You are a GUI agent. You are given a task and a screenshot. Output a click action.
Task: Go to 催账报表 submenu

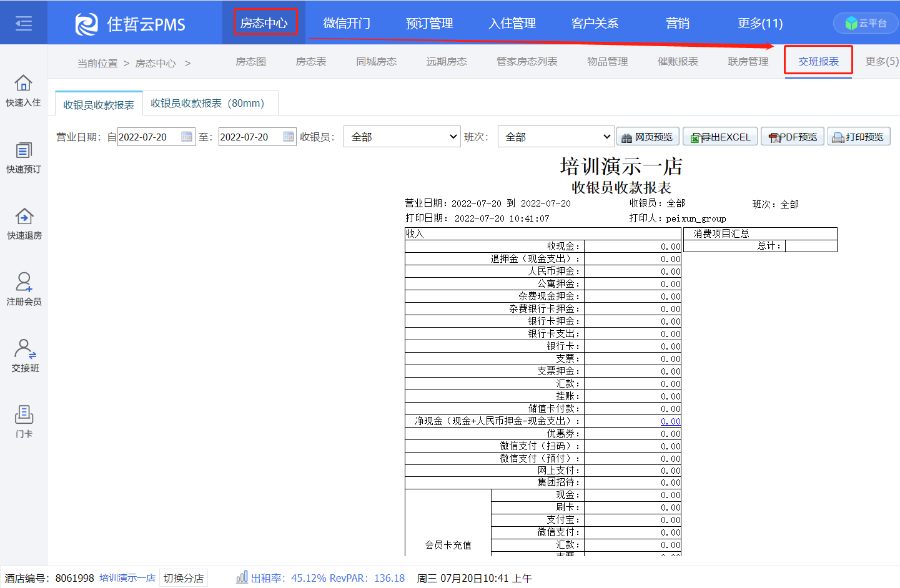coord(678,61)
